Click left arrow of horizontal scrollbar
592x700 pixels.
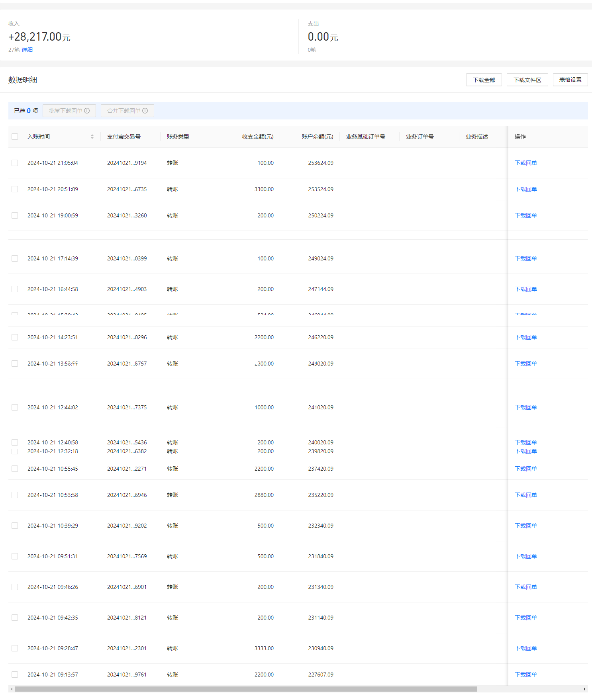12,689
